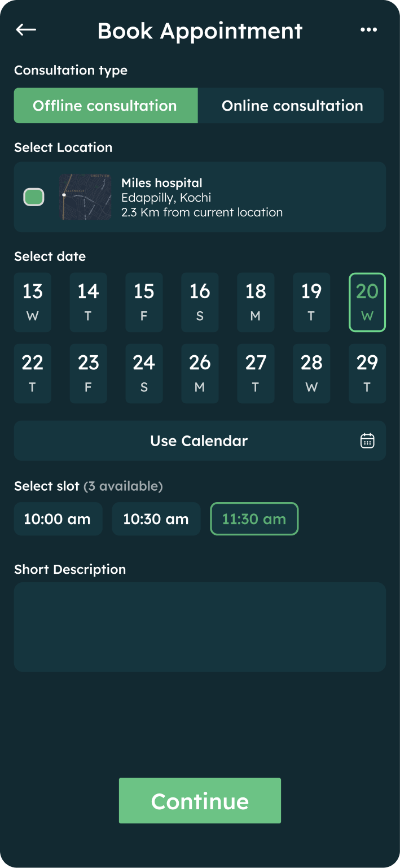The width and height of the screenshot is (400, 868).
Task: Pick the highlighted date 20 Wednesday
Action: click(367, 302)
